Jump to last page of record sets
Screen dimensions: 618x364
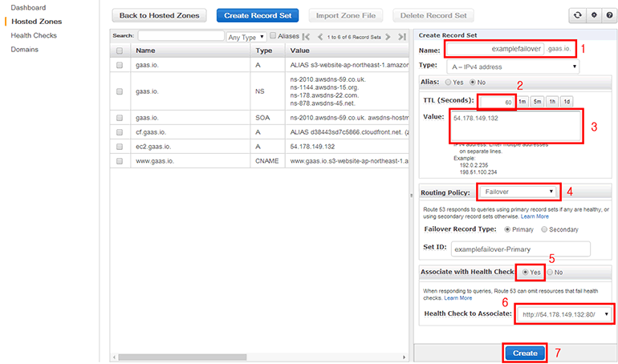[402, 37]
